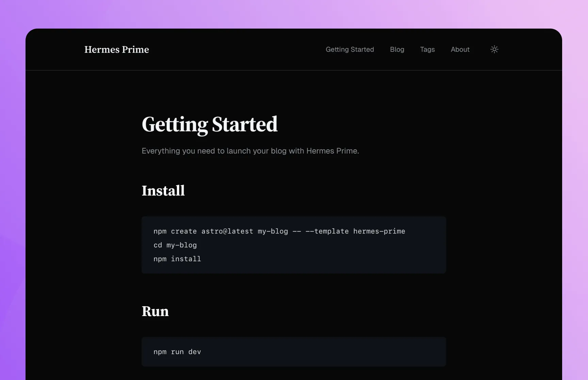Navigate to the About page

click(x=460, y=49)
